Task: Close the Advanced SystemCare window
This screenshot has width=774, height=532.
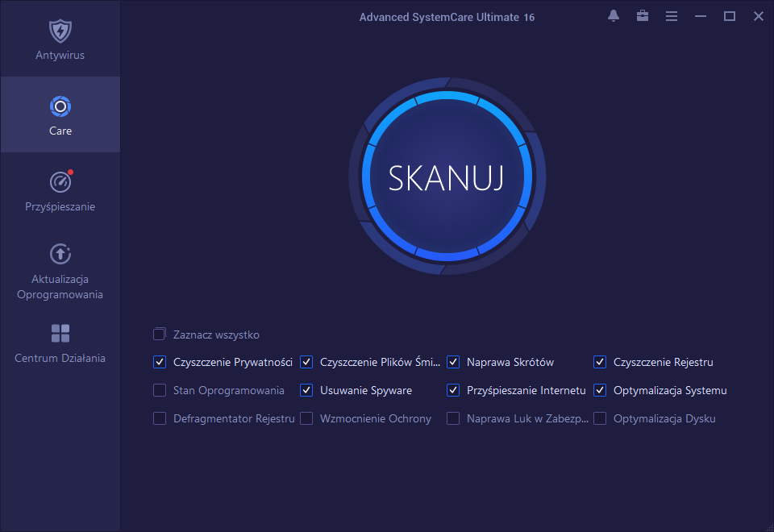Action: (759, 16)
